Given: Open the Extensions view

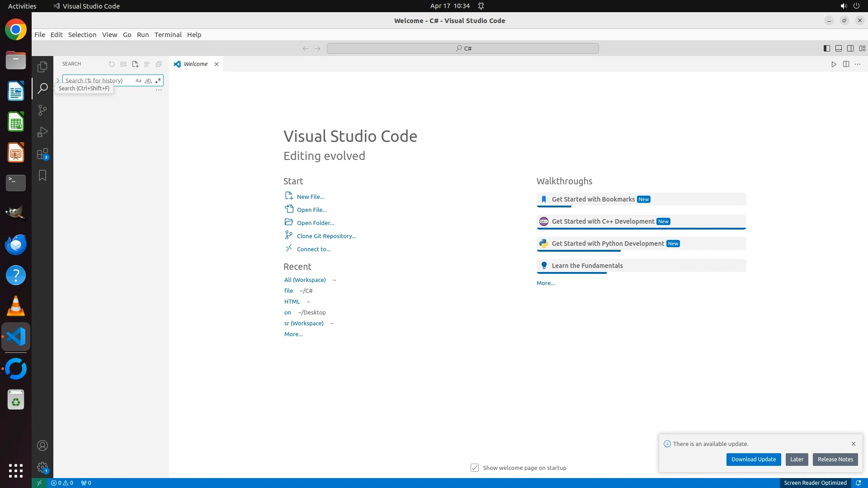Looking at the screenshot, I should [x=42, y=154].
